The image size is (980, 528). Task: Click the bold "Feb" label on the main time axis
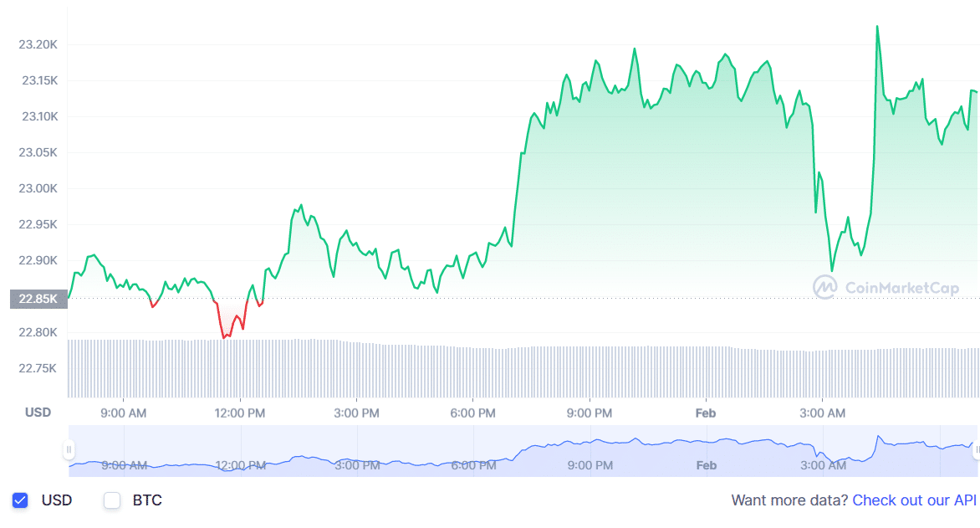(x=706, y=413)
